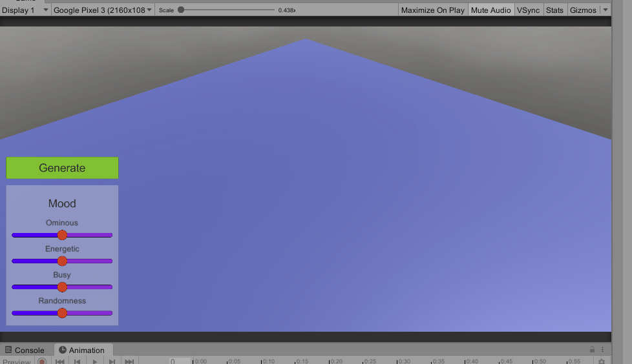
Task: Open the Display 1 dropdown
Action: tap(26, 10)
